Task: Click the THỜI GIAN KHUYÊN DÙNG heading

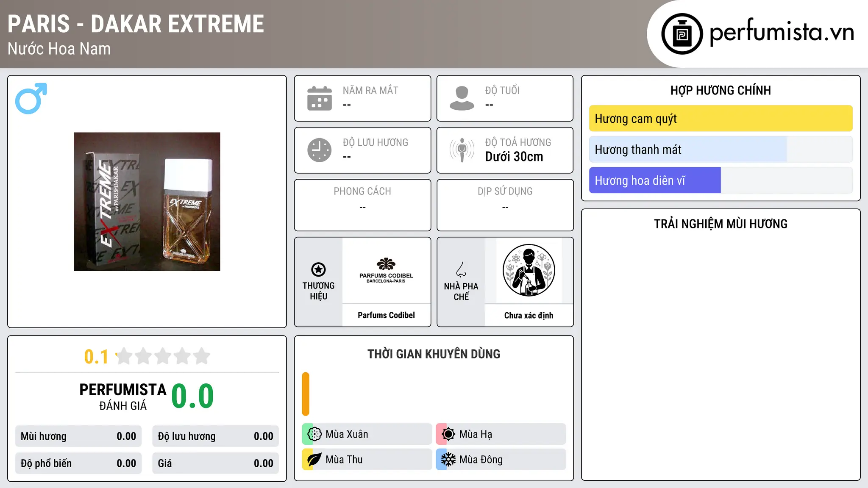Action: coord(434,354)
